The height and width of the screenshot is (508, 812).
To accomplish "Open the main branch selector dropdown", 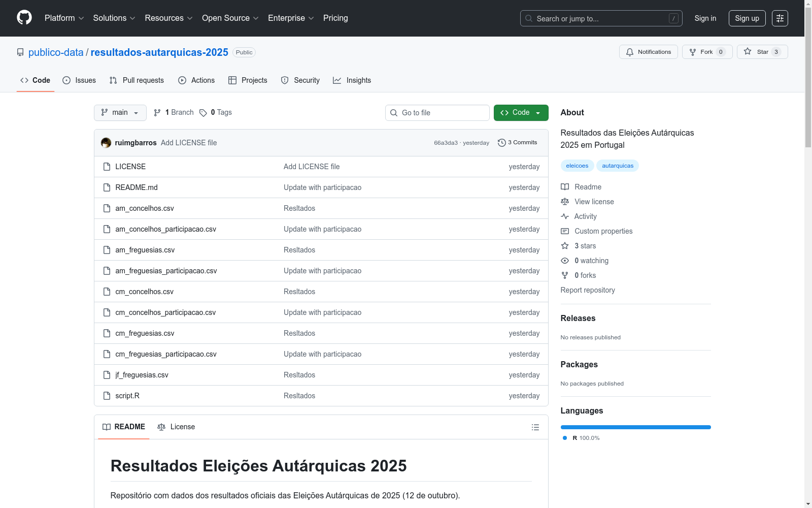I will coord(120,113).
